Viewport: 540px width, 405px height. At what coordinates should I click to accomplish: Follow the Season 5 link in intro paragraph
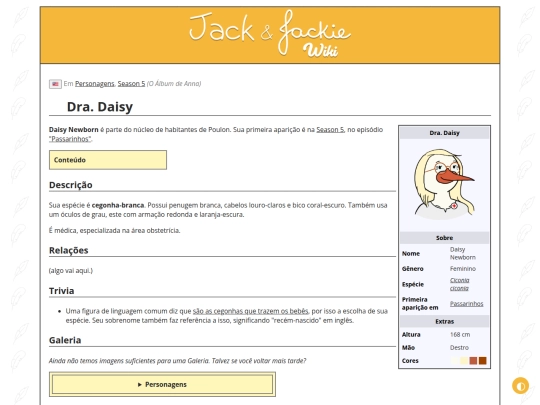click(330, 129)
